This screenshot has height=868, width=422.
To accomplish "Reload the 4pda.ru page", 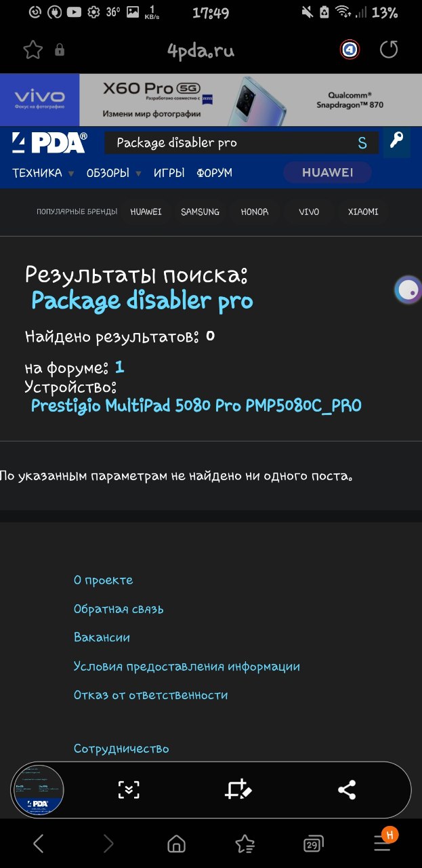I will pos(389,50).
